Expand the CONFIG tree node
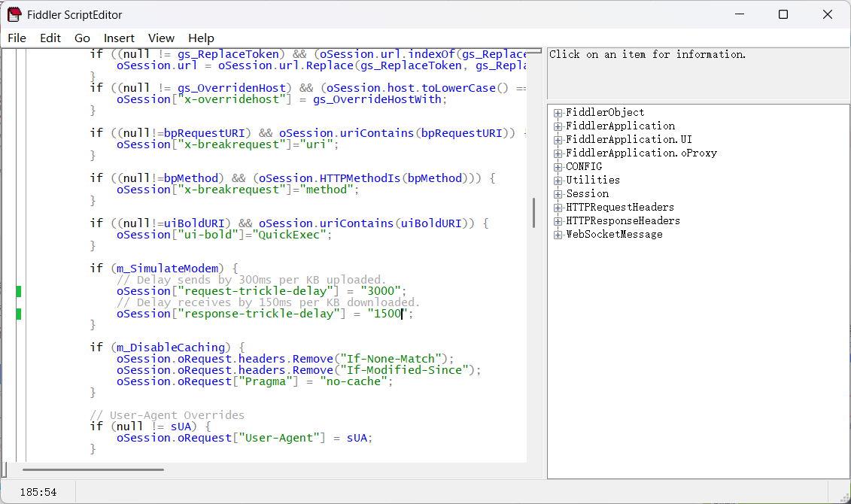Viewport: 851px width, 504px height. 558,167
